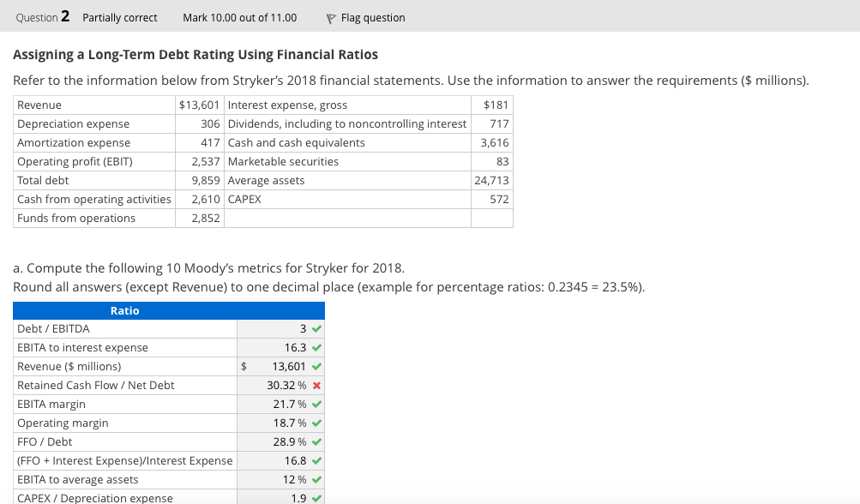Select the Revenue ($ millions) answer field

click(279, 366)
